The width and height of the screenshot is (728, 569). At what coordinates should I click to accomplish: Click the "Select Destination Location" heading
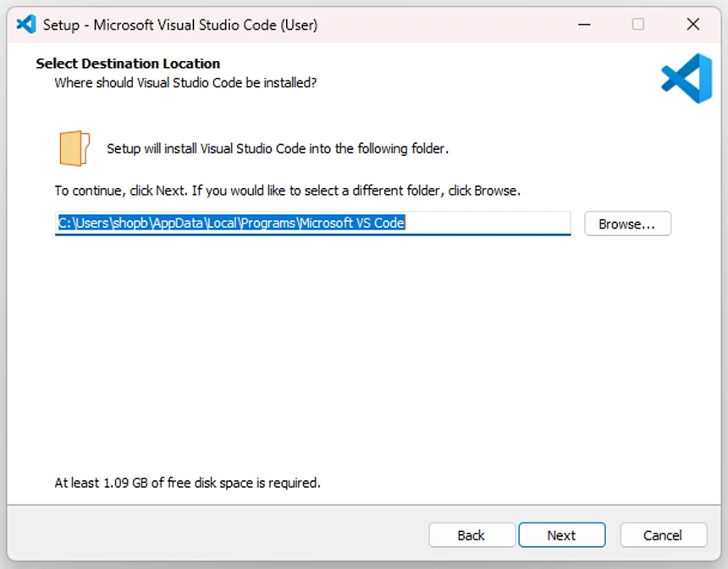[x=128, y=64]
